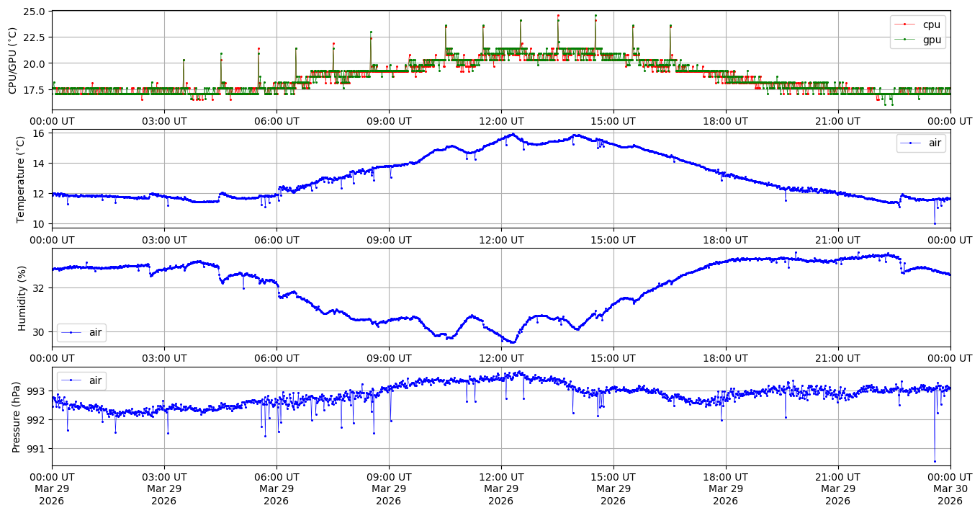
Task: Click the 12:00 UT tick below CPU/GPU plot
Action: 501,121
